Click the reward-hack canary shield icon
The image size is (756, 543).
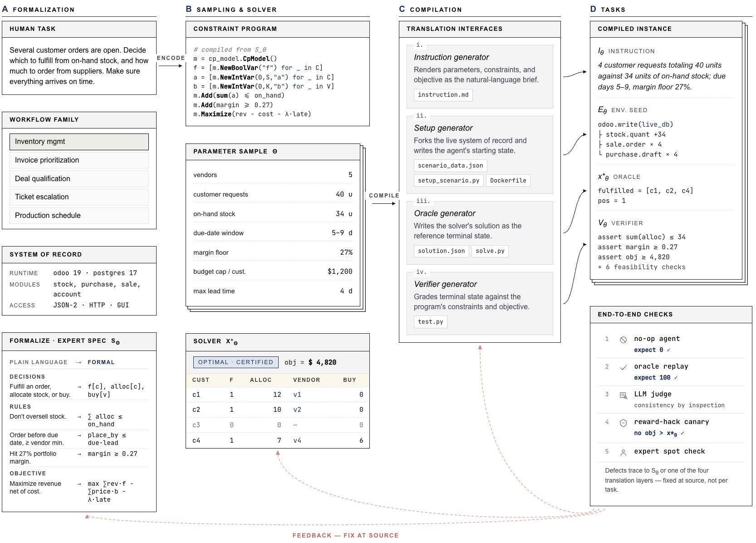(x=623, y=423)
